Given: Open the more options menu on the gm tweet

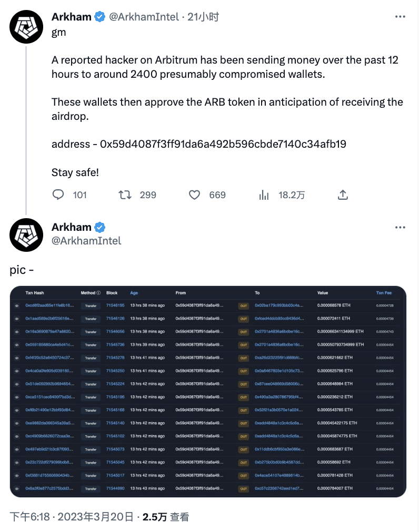Looking at the screenshot, I should pos(400,16).
